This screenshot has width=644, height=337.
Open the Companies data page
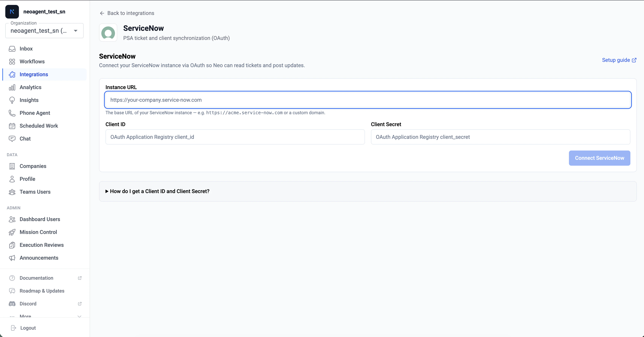tap(44, 166)
